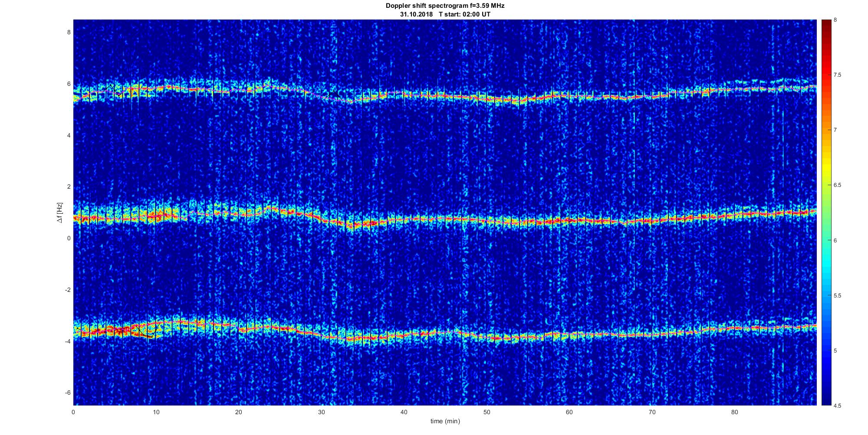Click the y-axis tick label '4'

[x=69, y=135]
